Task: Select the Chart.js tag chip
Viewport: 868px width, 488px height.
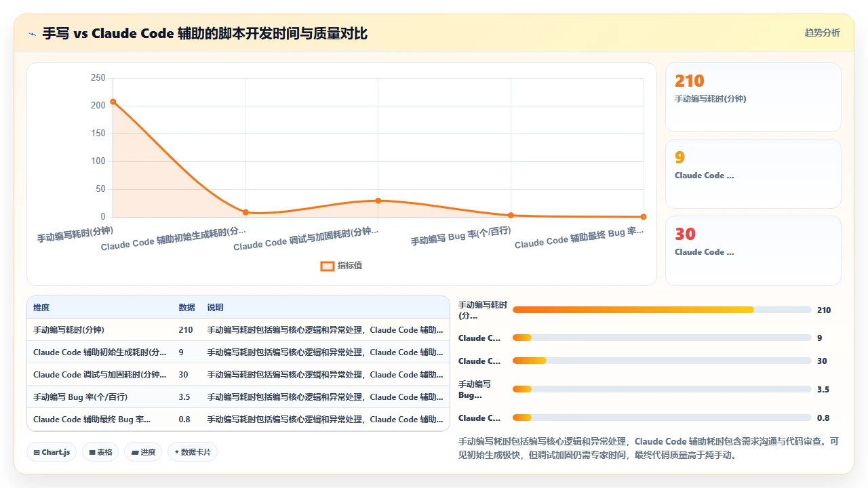Action: pos(52,452)
